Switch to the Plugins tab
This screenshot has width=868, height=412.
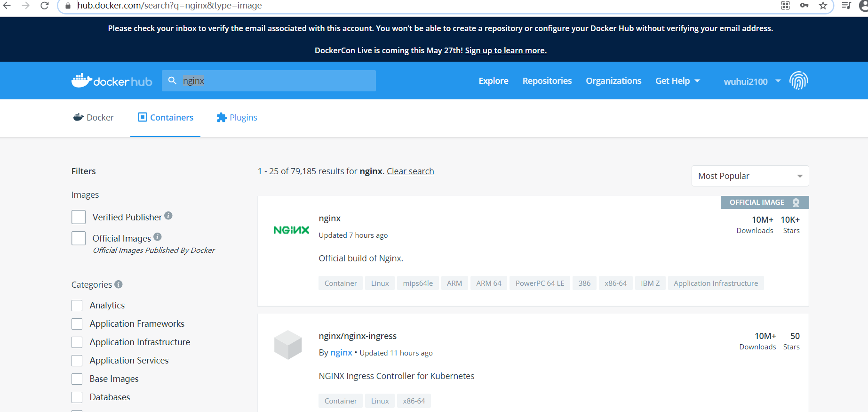pos(237,118)
